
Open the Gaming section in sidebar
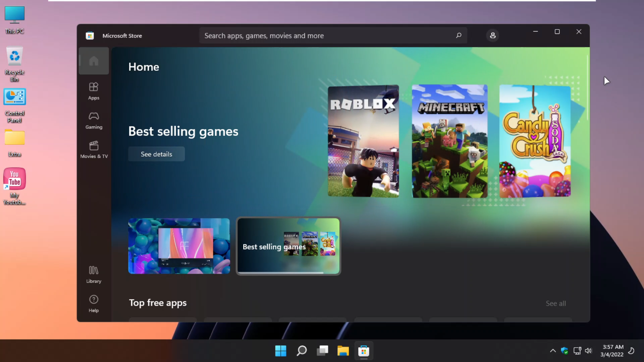tap(94, 120)
